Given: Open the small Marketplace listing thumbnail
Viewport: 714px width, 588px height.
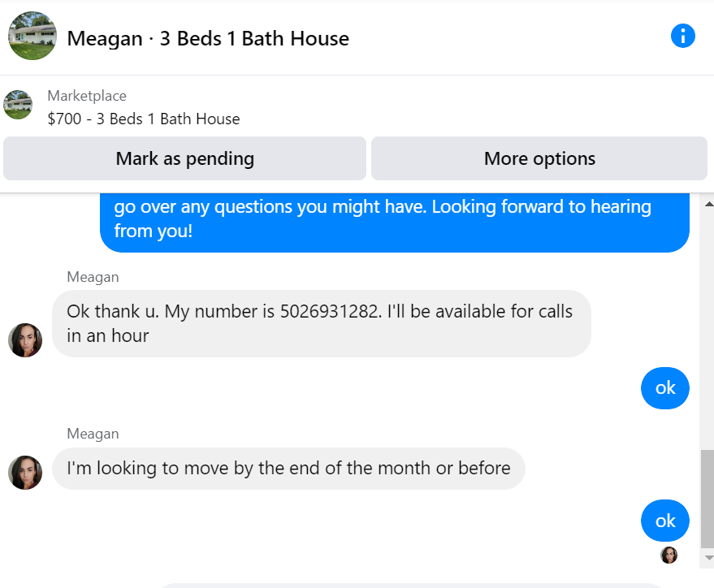Looking at the screenshot, I should click(18, 105).
